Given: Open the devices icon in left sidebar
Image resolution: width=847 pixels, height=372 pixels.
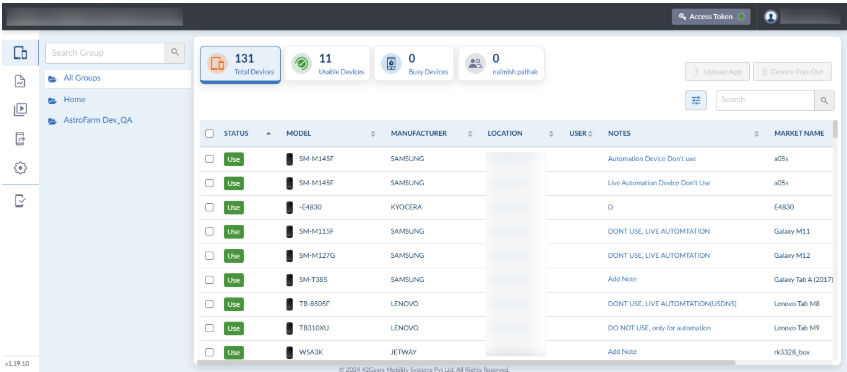Looking at the screenshot, I should (x=20, y=53).
